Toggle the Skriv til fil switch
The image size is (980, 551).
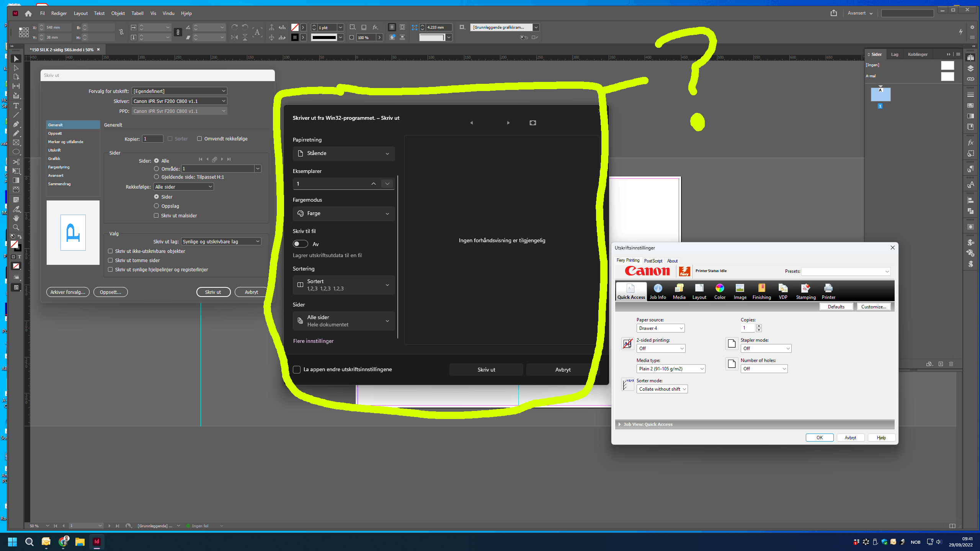point(301,244)
